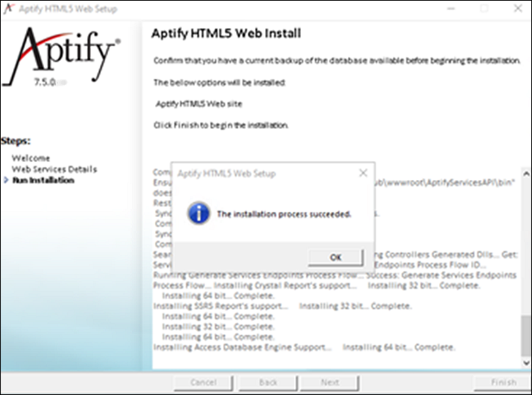Click the Back button

(268, 383)
